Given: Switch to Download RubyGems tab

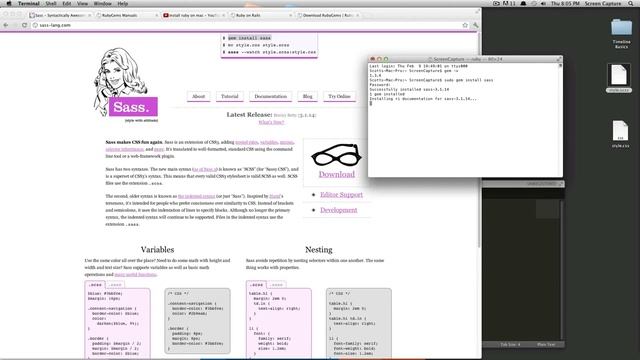Looking at the screenshot, I should [328, 16].
